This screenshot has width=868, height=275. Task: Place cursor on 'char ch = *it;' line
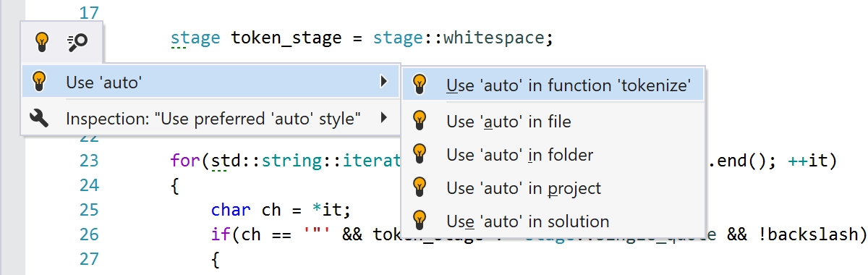(281, 210)
